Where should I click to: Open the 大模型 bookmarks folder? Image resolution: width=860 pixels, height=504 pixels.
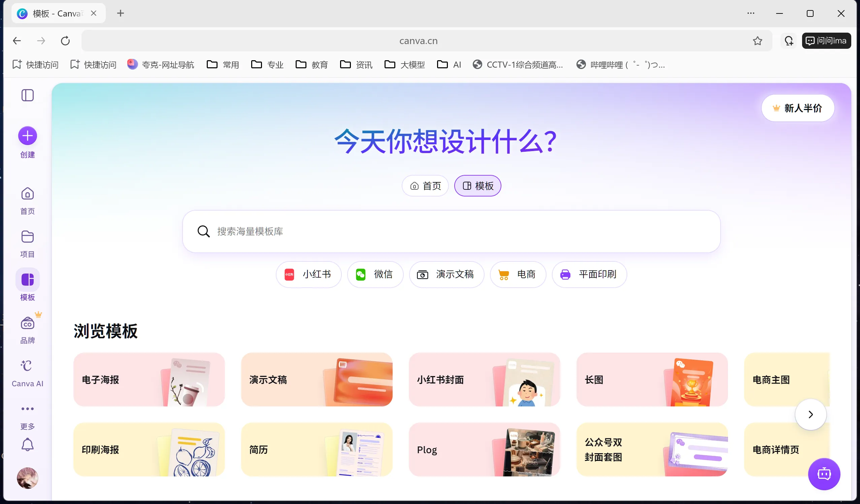click(x=404, y=65)
